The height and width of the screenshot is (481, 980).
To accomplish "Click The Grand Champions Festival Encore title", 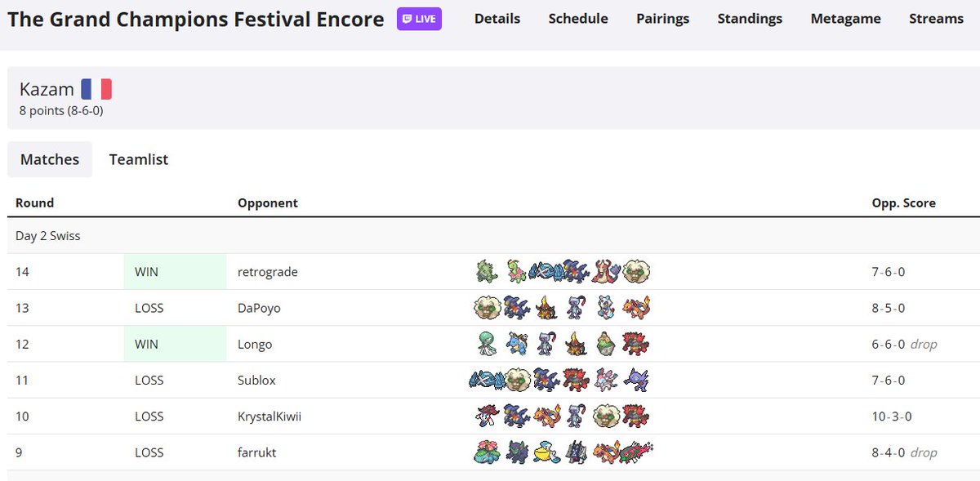I will click(x=196, y=19).
